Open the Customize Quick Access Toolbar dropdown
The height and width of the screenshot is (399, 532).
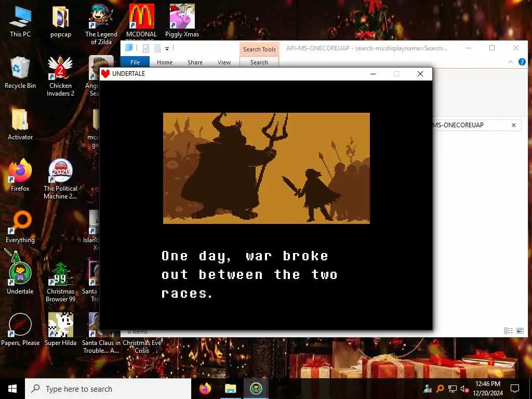point(167,49)
